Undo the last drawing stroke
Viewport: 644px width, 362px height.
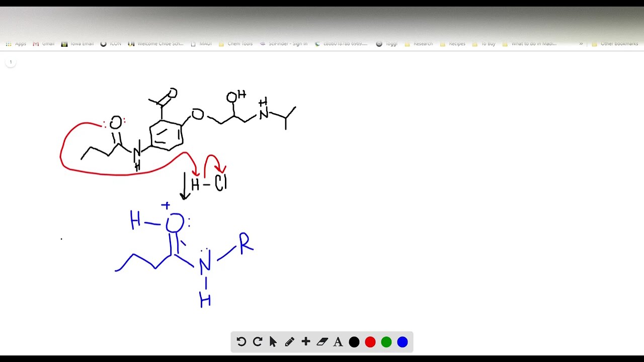click(x=242, y=342)
